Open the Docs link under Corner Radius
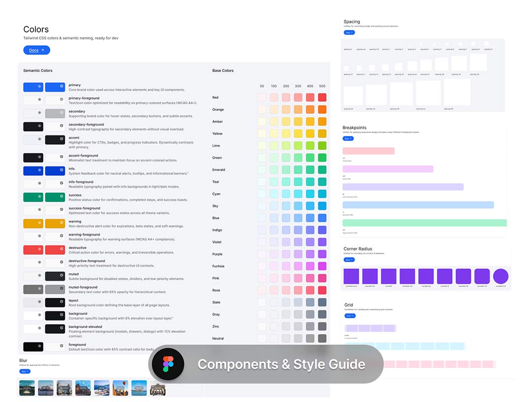532x402 pixels. tap(349, 260)
